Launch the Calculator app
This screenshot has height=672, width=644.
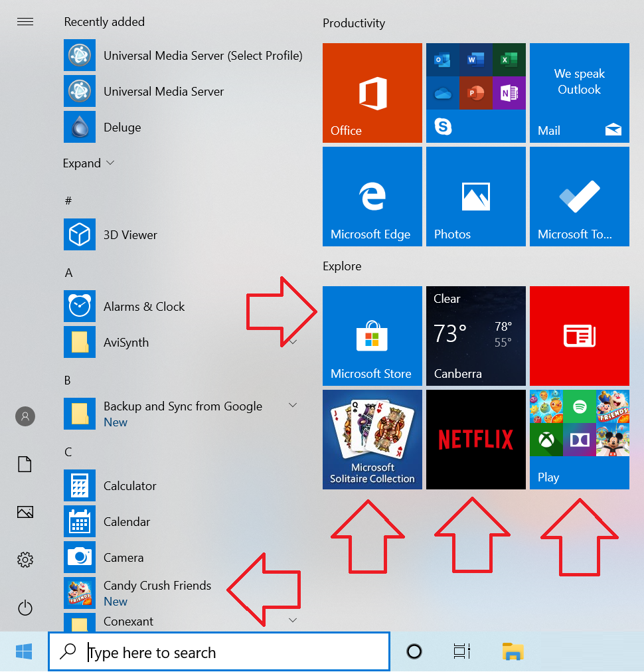tap(183, 485)
